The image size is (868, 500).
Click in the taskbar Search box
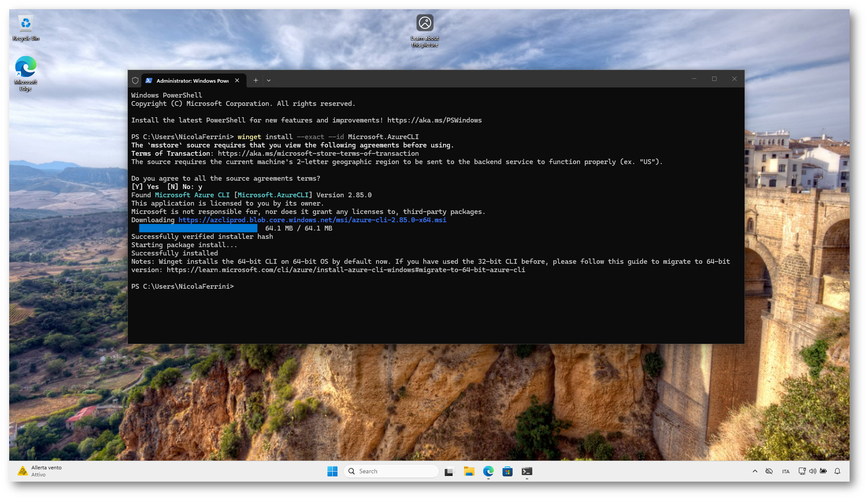click(391, 471)
